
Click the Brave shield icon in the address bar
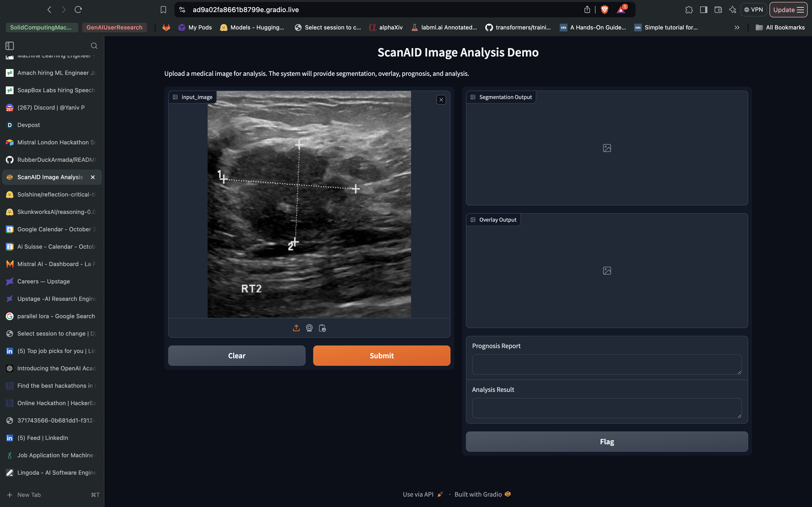605,10
